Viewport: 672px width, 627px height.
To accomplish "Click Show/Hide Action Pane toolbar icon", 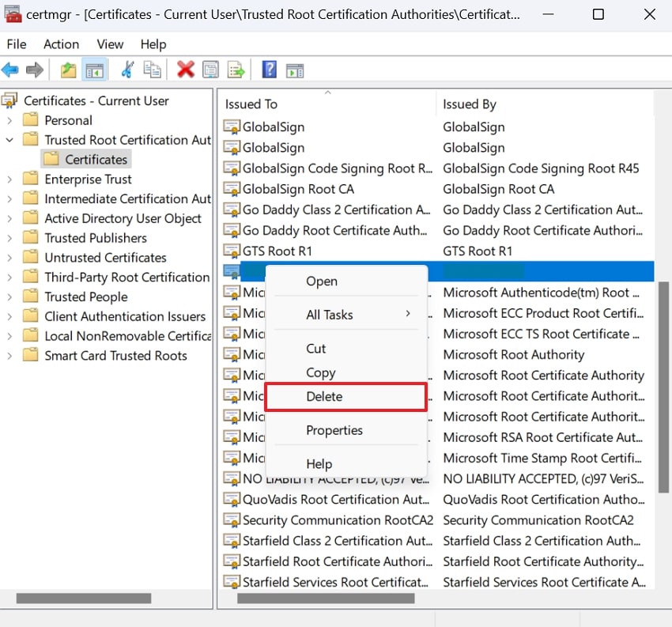I will (x=295, y=70).
